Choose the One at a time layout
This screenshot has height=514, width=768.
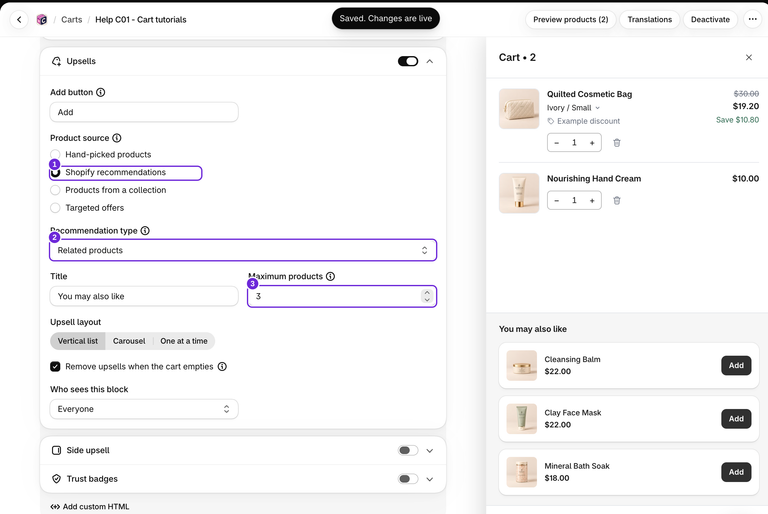184,341
